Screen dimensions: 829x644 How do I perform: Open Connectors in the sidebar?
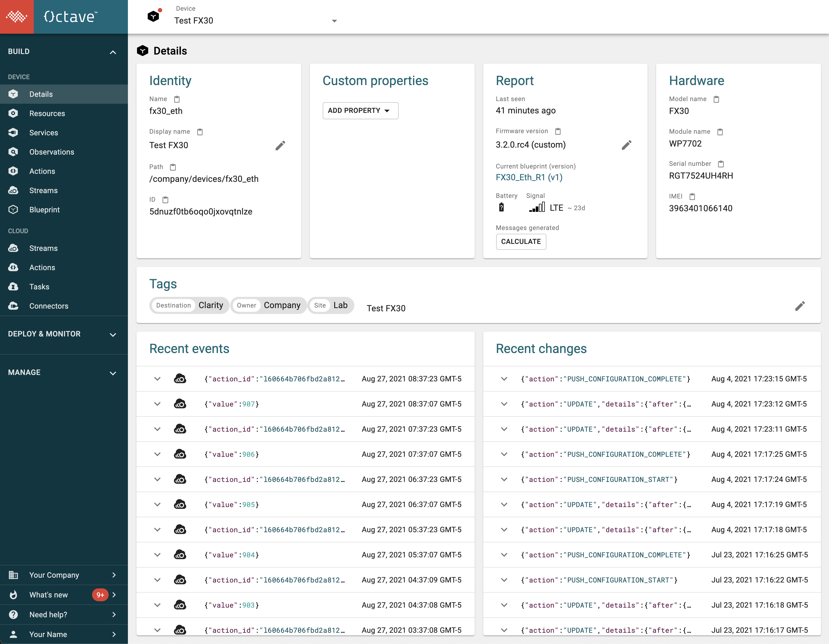(x=64, y=306)
